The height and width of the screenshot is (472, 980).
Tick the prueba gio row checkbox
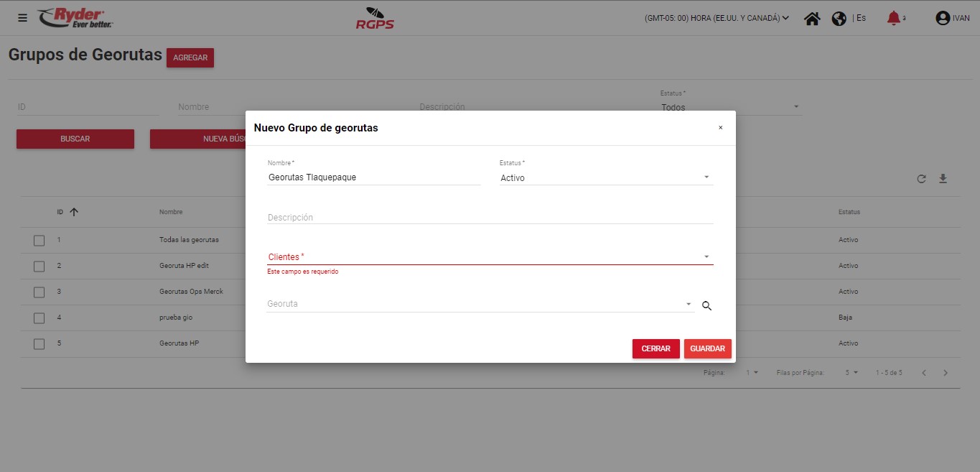pos(39,318)
